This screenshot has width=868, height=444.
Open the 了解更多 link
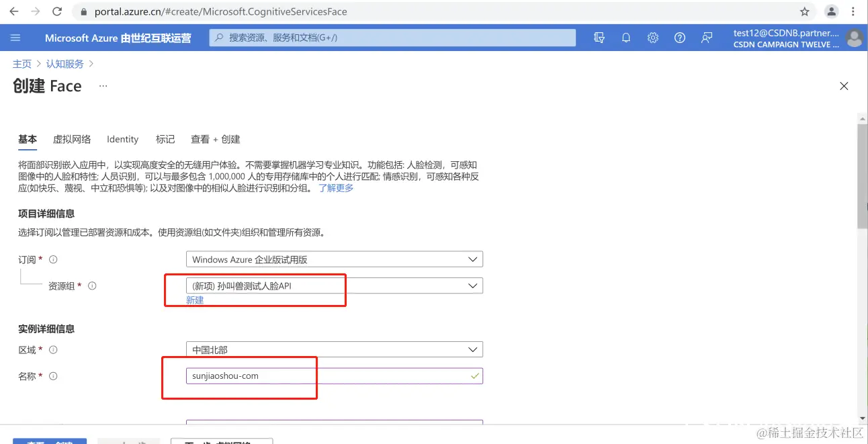point(336,188)
